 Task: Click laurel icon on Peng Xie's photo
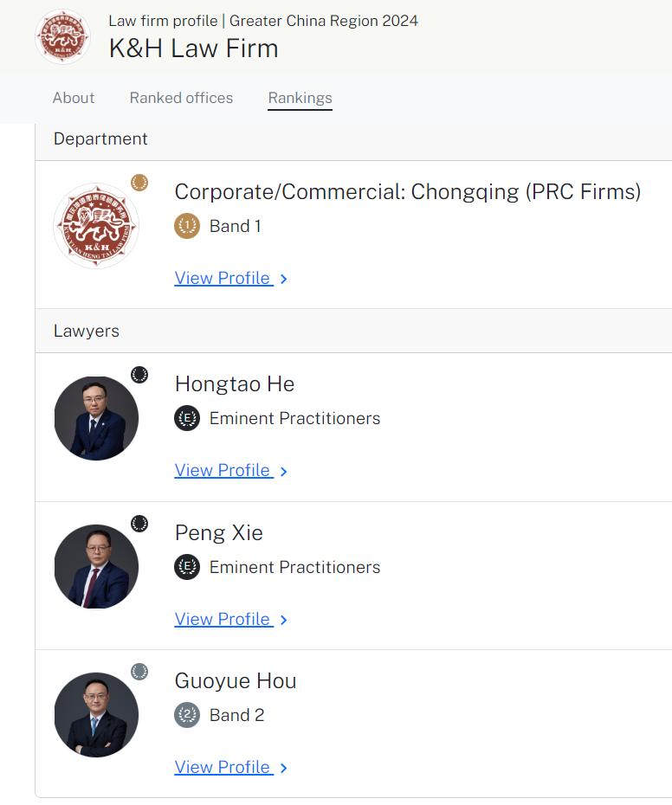pyautogui.click(x=139, y=524)
